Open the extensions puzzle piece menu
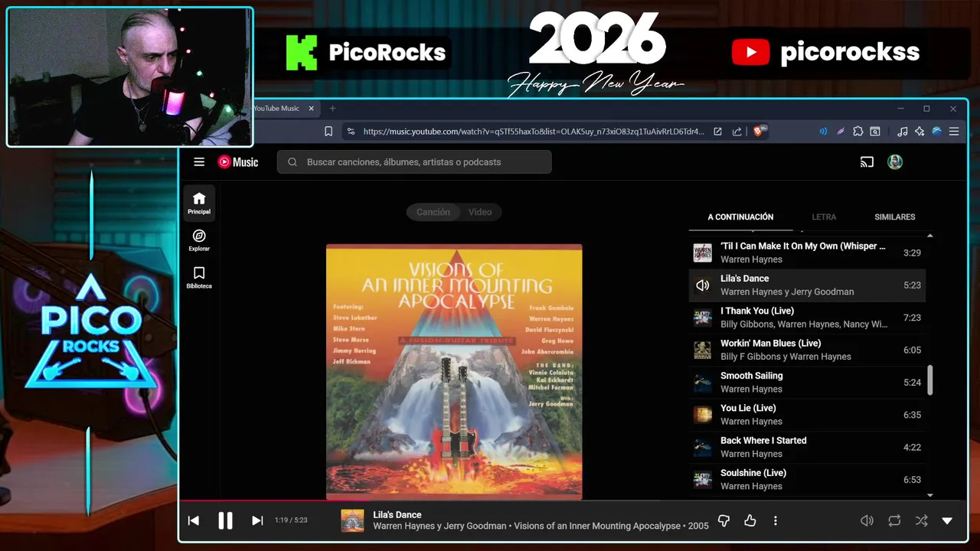 click(x=858, y=132)
